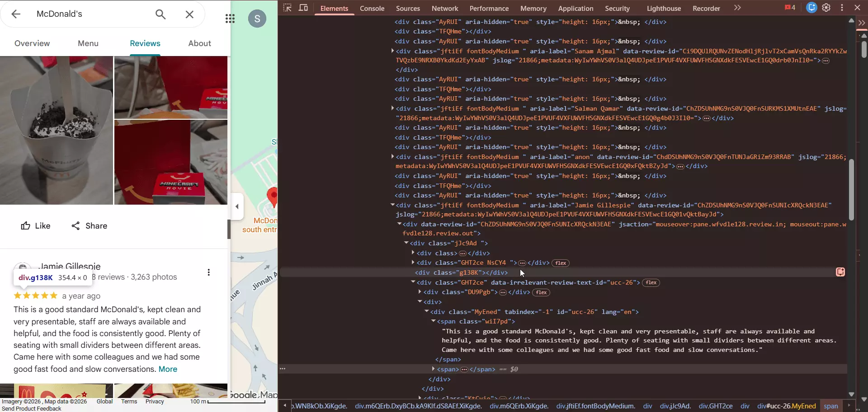Screen dimensions: 868x412
Task: Collapse the MyEned div node
Action: coord(426,312)
